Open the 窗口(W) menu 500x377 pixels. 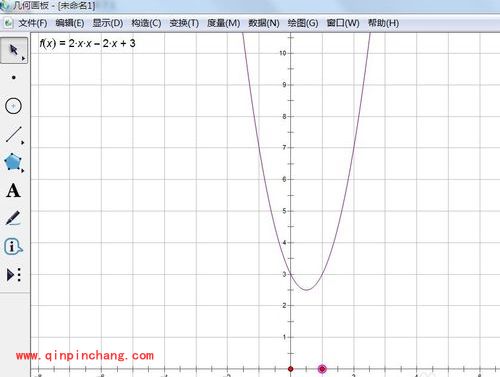tap(343, 23)
